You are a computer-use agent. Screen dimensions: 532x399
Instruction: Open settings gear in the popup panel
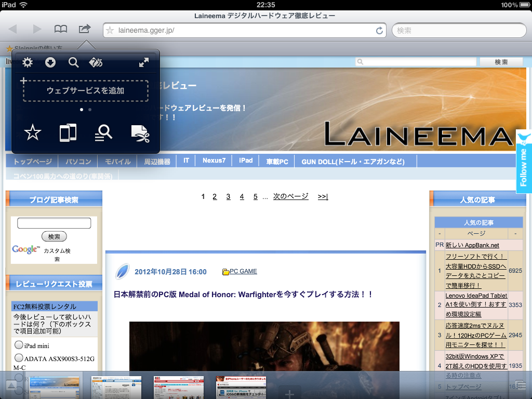point(28,62)
